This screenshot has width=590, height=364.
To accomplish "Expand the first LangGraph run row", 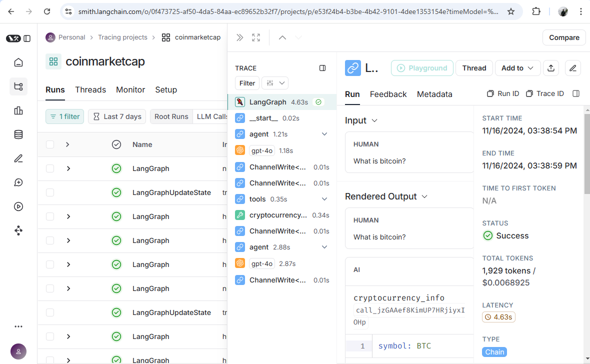I will pos(68,168).
